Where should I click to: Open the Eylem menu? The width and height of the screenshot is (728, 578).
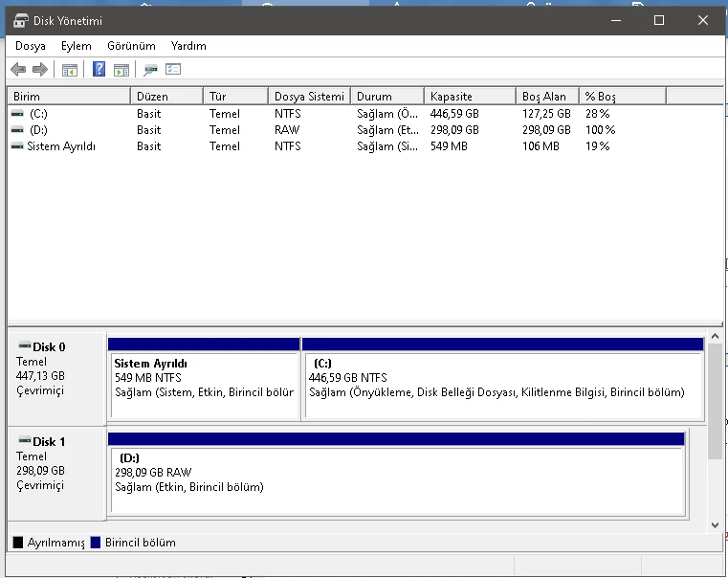[x=77, y=46]
